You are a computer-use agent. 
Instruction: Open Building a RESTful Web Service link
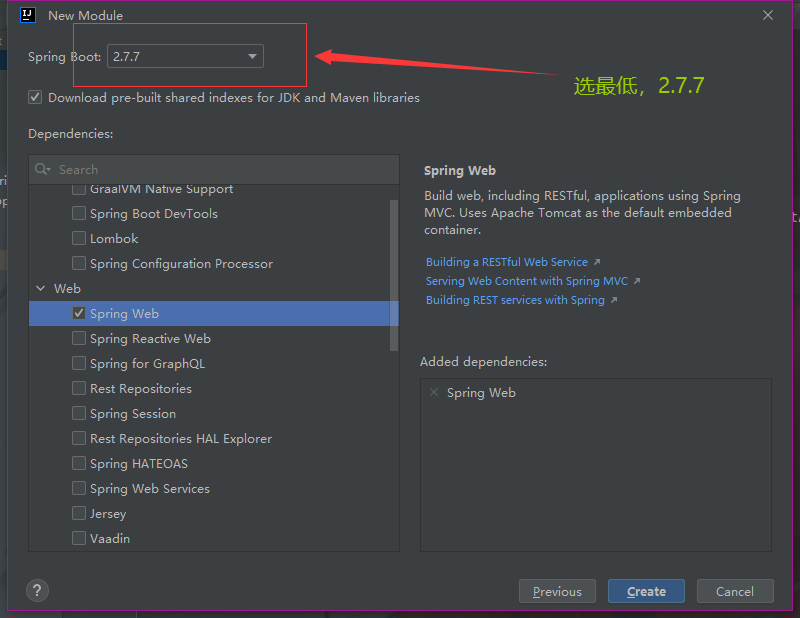click(x=507, y=262)
